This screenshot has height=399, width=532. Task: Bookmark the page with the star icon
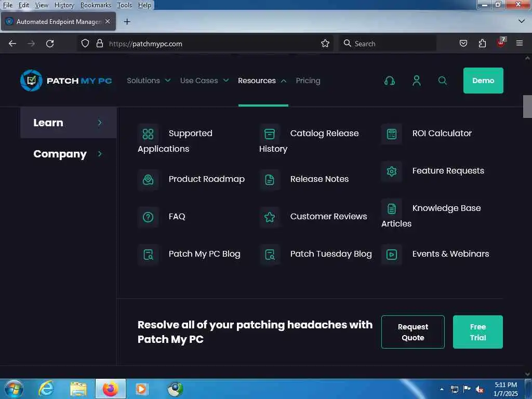click(325, 44)
